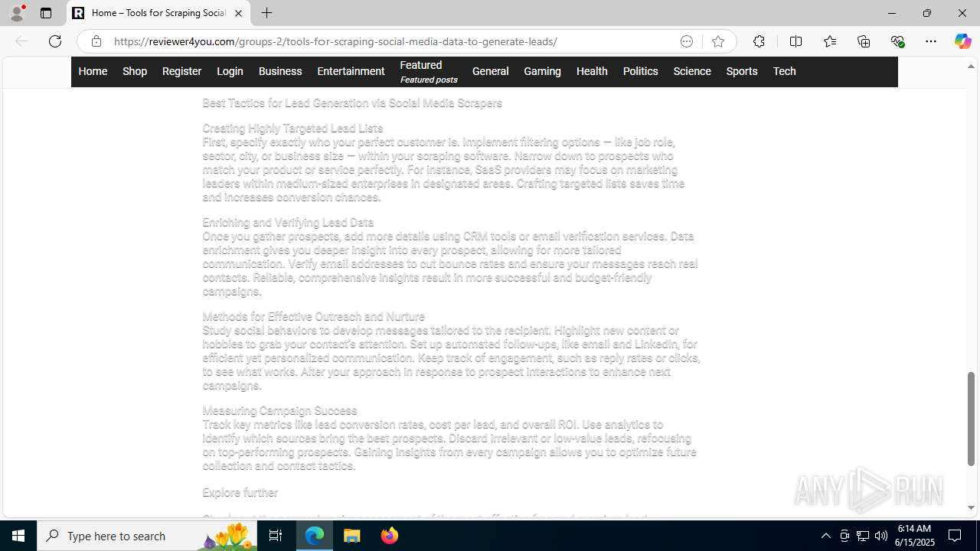Click the scrollbar up arrow

[971, 67]
